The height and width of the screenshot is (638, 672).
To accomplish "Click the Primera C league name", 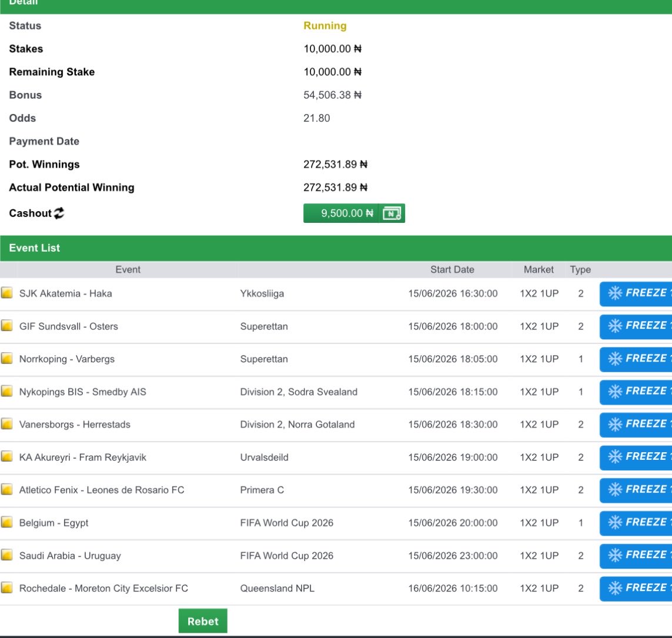I will (x=262, y=490).
